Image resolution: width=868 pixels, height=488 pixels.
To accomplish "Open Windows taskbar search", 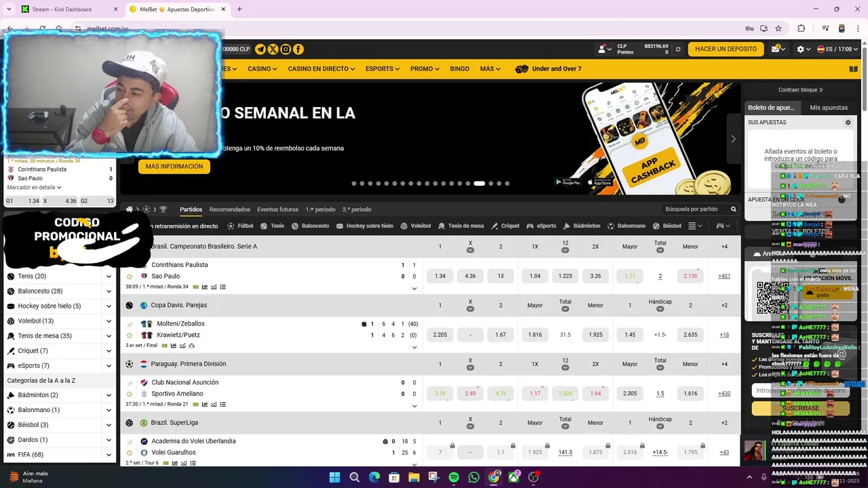I will 354,477.
